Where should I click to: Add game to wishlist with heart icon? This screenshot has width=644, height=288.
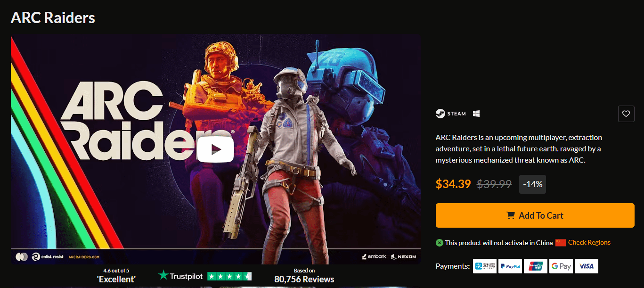(626, 114)
